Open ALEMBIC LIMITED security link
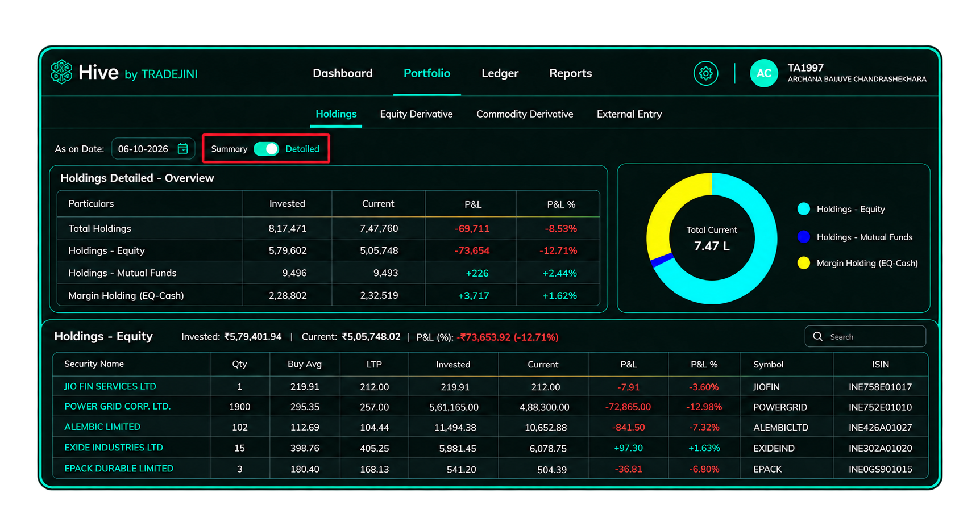 102,427
